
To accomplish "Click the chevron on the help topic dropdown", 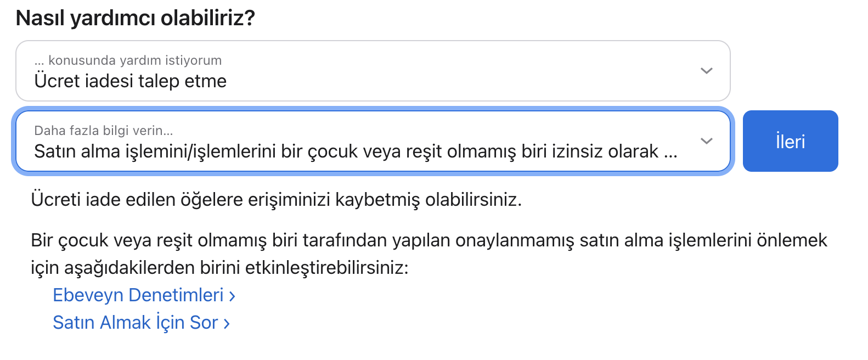I will coord(706,71).
